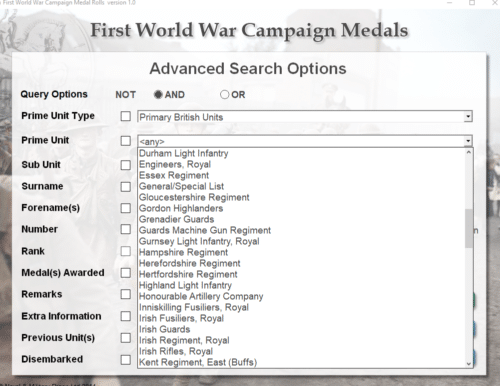Tick the NOT checkbox for Sub Unit
This screenshot has height=386, width=500.
point(126,165)
